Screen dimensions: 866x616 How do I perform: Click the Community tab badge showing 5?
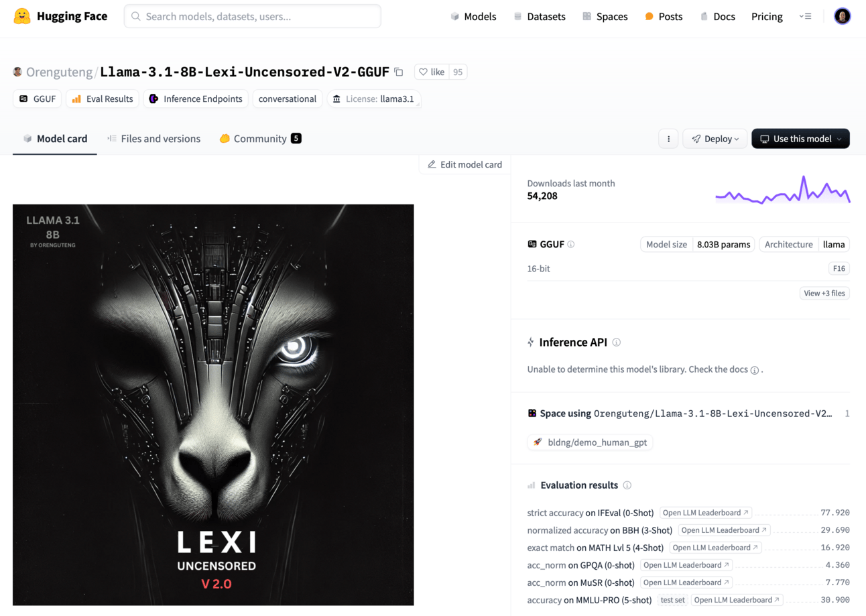point(296,139)
